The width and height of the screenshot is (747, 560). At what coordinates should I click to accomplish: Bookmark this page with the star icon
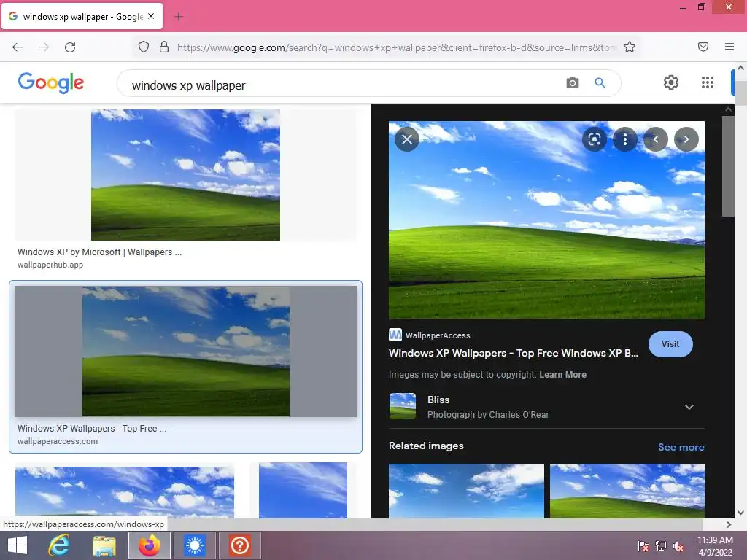tap(630, 47)
